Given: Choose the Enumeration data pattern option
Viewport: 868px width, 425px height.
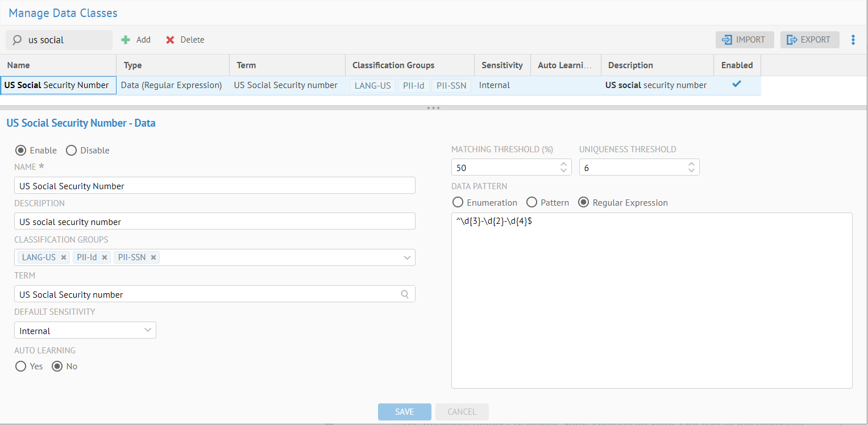Looking at the screenshot, I should 458,203.
